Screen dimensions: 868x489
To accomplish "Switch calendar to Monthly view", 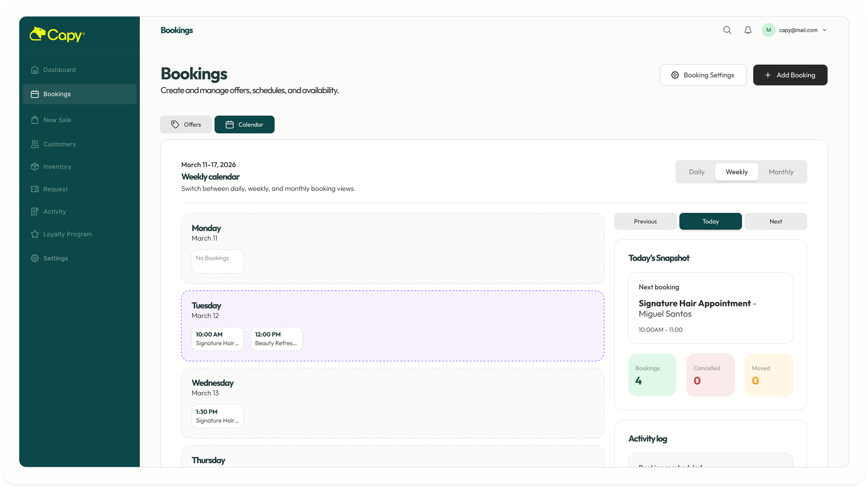I will pyautogui.click(x=781, y=172).
